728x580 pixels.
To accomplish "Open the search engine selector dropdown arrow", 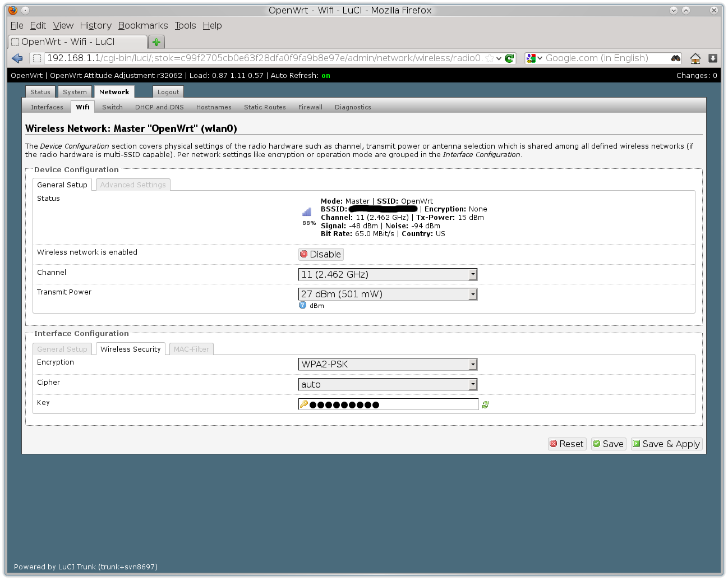I will point(540,58).
